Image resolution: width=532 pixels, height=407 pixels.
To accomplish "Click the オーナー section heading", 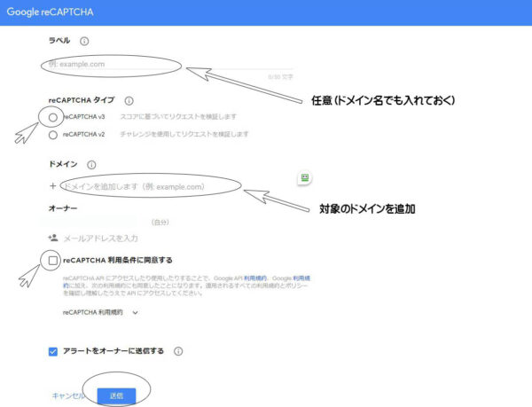I will 63,208.
